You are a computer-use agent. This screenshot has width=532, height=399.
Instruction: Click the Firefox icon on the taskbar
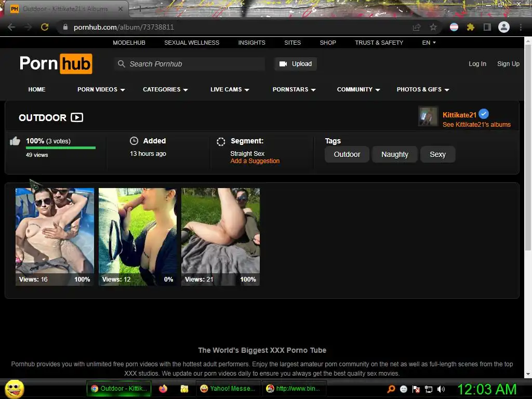(x=163, y=389)
